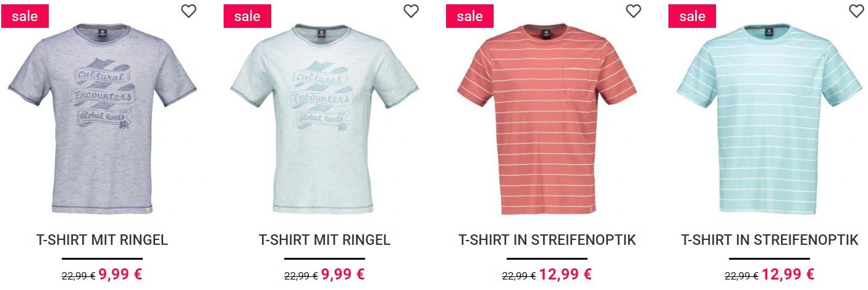This screenshot has width=868, height=290.
Task: Open the grey Cultural Encounters shirt image
Action: point(102,119)
